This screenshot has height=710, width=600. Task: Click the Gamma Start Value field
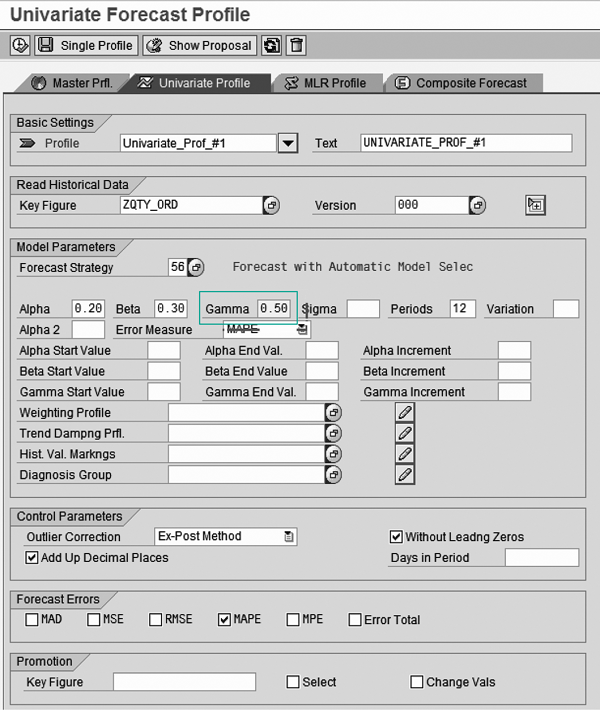pyautogui.click(x=164, y=392)
